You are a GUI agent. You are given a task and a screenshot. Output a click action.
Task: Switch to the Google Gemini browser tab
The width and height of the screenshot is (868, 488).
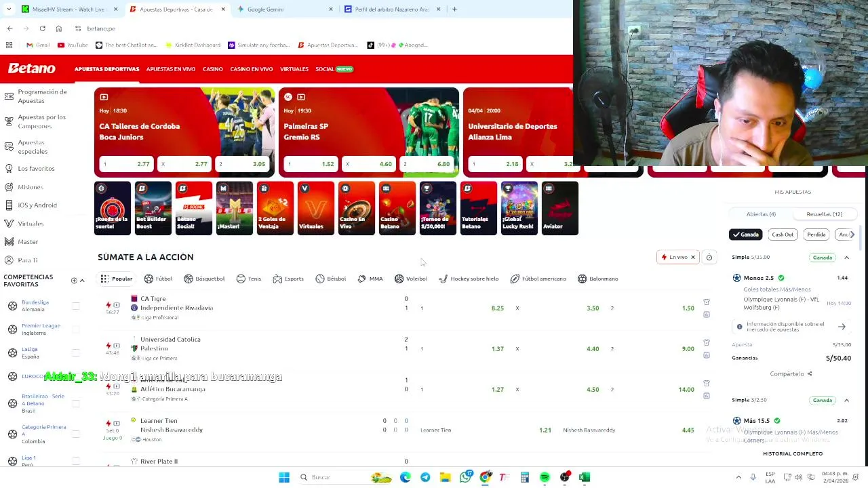tap(284, 9)
